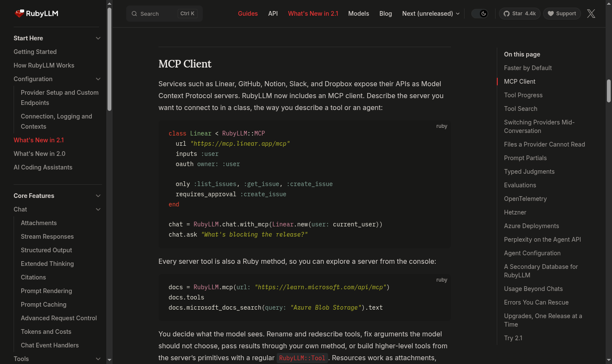Click the sidebar scrollbar thumb
Viewport: 612px width, 364px height.
pyautogui.click(x=109, y=59)
